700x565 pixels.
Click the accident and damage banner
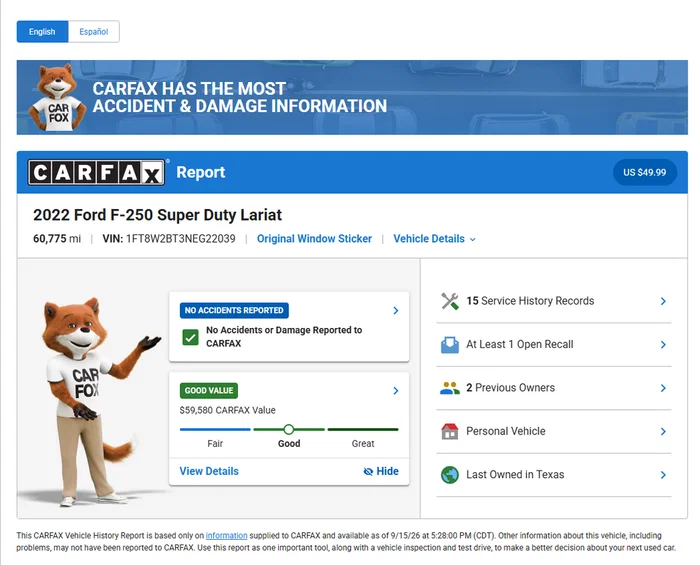tap(352, 97)
